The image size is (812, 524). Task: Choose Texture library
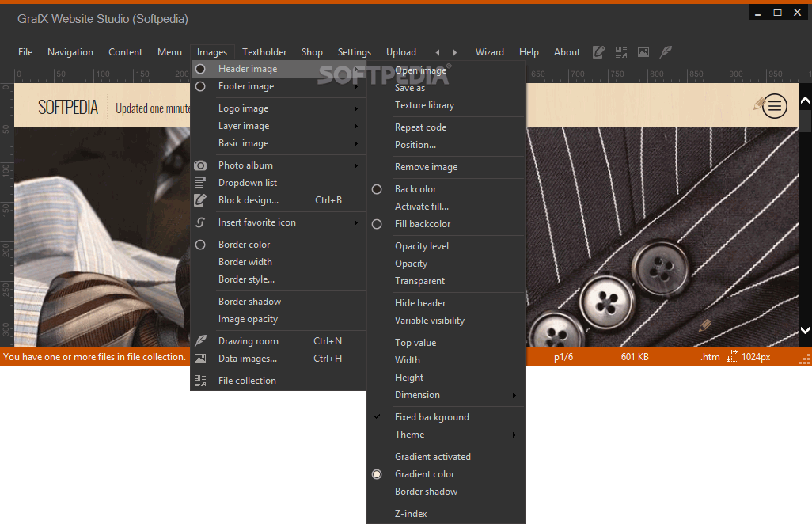click(x=424, y=105)
